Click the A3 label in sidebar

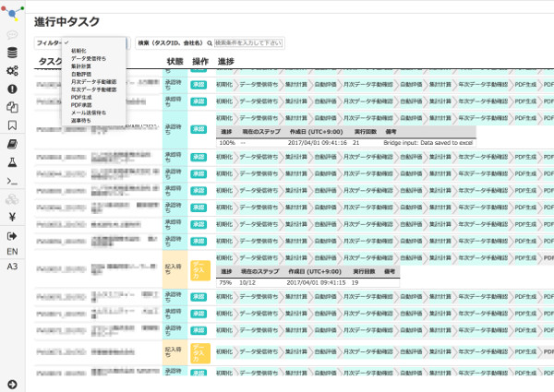point(12,267)
